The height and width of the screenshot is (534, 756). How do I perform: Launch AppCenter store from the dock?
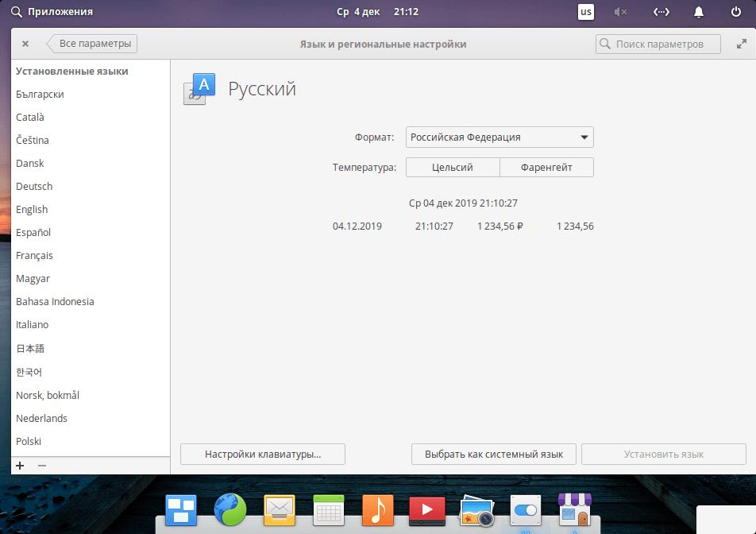[x=573, y=510]
